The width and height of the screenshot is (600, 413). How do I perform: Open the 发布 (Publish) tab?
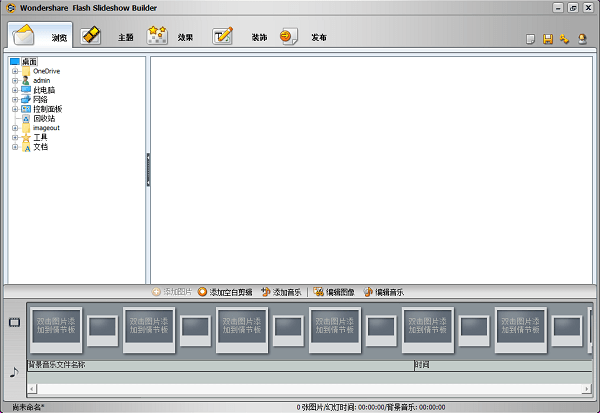pyautogui.click(x=304, y=37)
